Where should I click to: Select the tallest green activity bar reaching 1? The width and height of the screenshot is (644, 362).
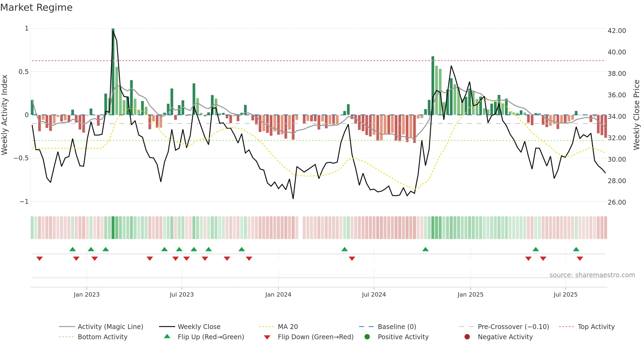pos(113,72)
